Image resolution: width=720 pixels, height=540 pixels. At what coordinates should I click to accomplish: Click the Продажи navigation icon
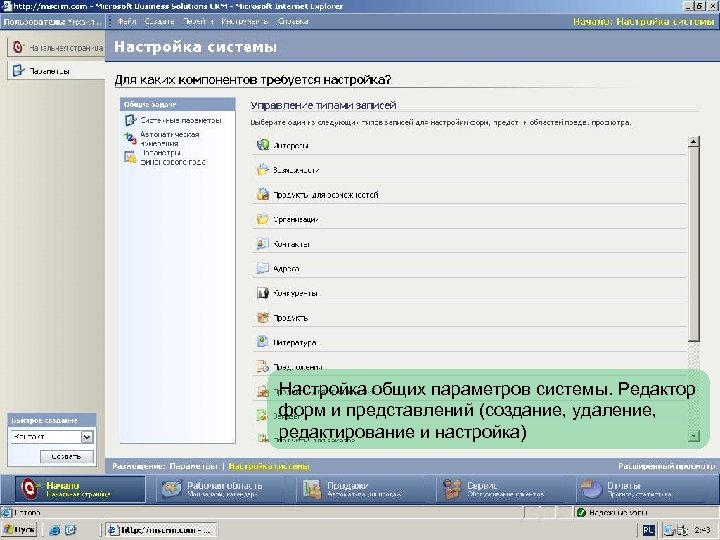312,489
